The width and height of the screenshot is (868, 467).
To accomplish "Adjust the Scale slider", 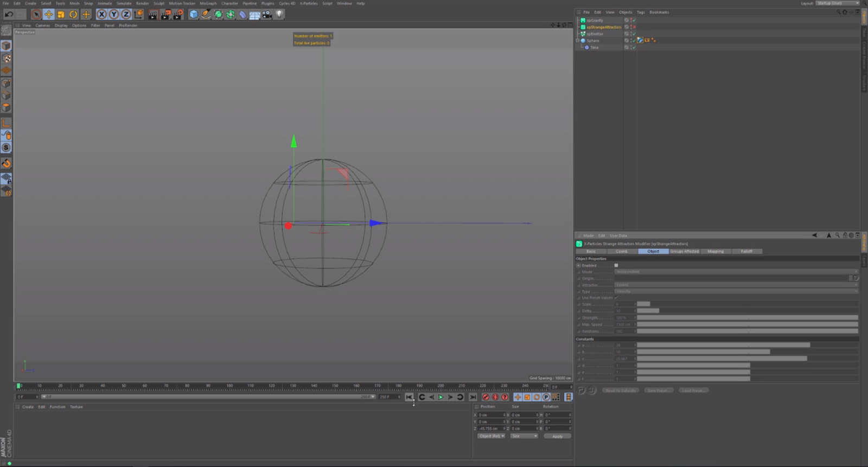I will coord(748,304).
